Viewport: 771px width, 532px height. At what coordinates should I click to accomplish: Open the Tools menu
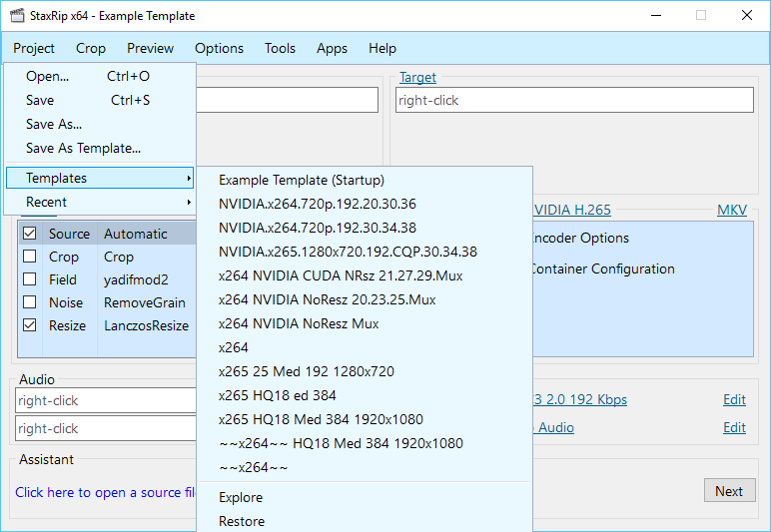click(280, 48)
